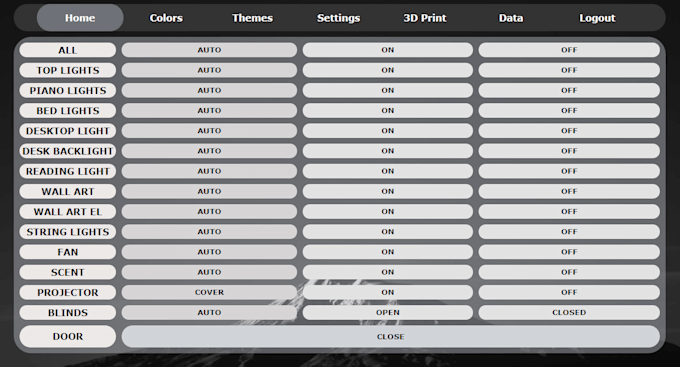
Task: Turn Desk Backlight OFF
Action: coord(569,151)
